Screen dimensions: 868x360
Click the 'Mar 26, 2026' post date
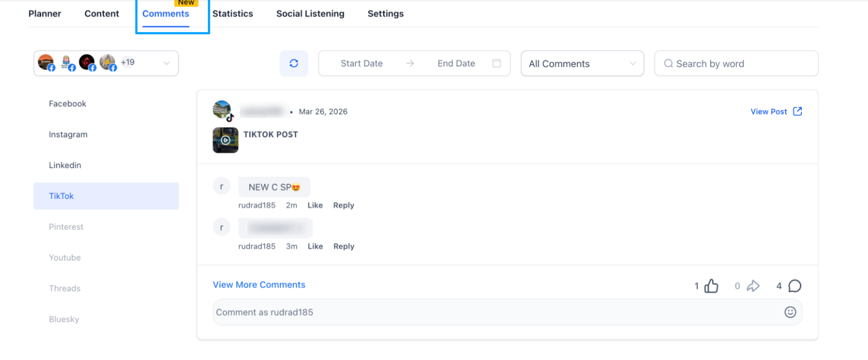tap(323, 111)
